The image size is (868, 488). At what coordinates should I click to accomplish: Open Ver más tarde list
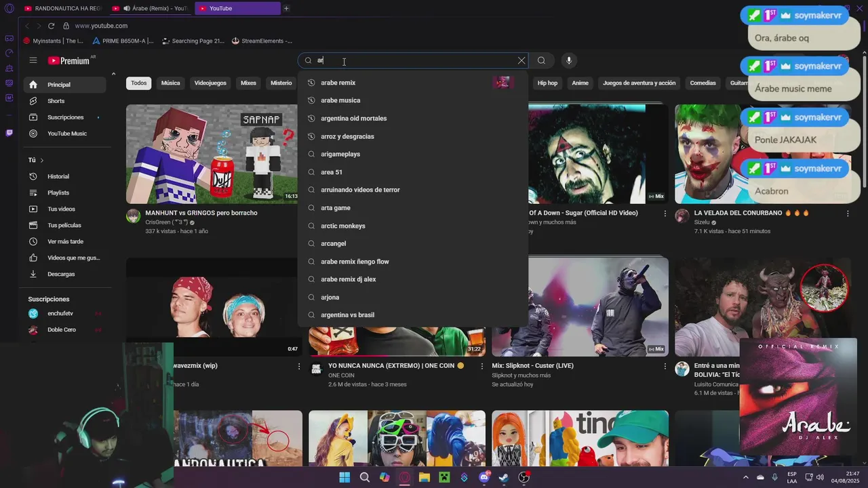pos(64,241)
